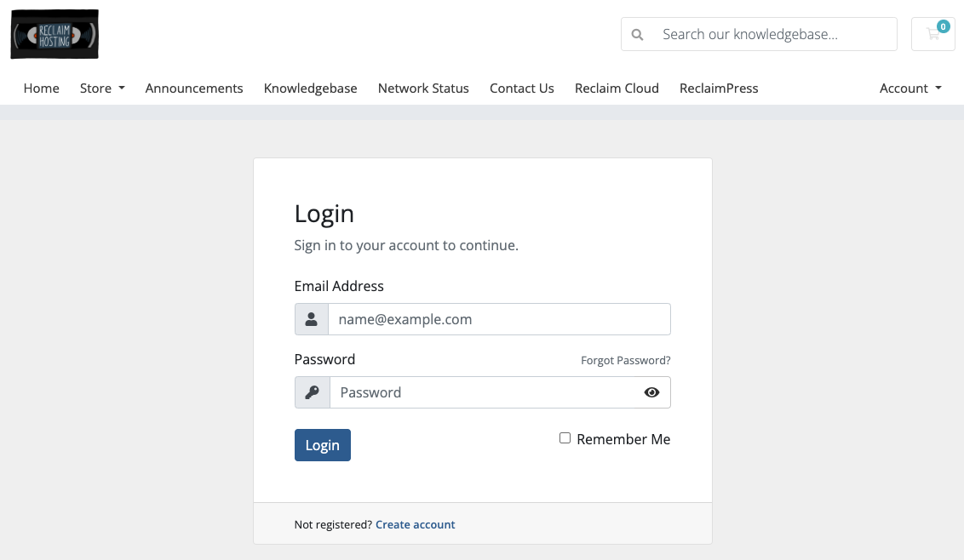Open the shopping cart icon
Image resolution: width=964 pixels, height=560 pixels.
pyautogui.click(x=932, y=34)
